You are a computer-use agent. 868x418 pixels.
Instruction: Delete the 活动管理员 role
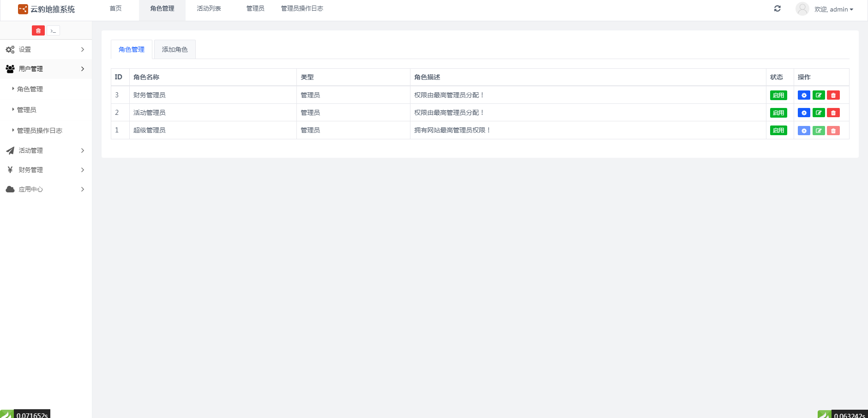(x=833, y=113)
